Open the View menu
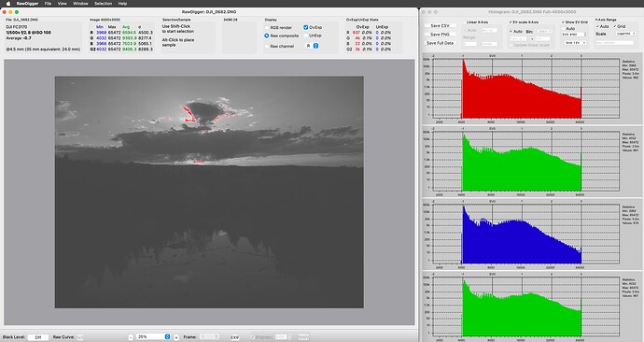This screenshot has width=644, height=342. 62,4
